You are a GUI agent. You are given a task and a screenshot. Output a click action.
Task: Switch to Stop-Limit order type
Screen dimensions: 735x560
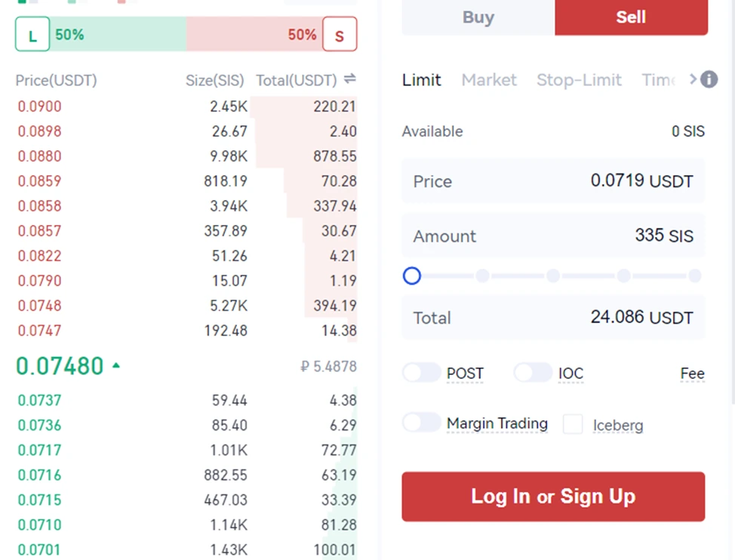click(579, 80)
